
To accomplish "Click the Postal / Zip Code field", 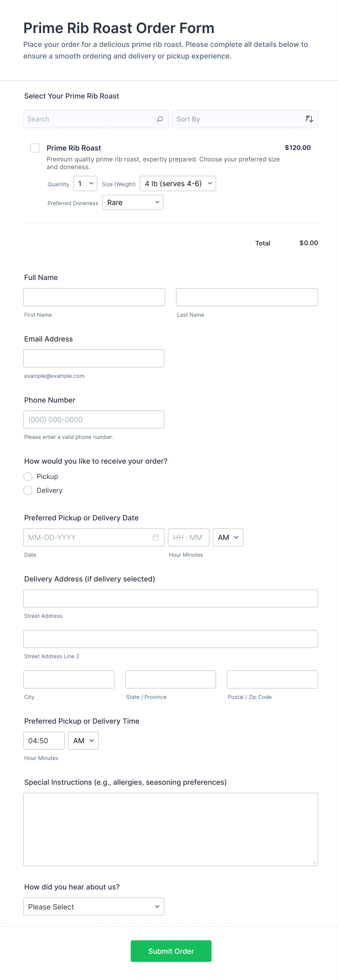I will tap(272, 680).
